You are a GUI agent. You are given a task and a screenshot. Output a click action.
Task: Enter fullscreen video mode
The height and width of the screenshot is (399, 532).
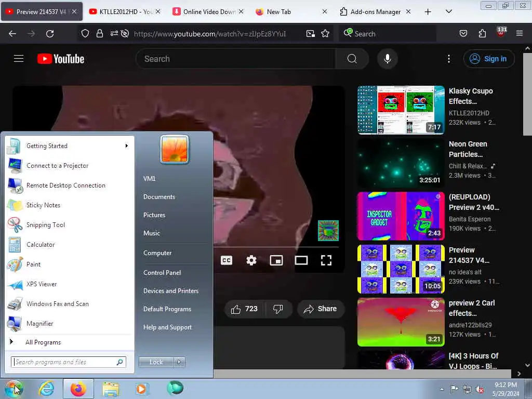pyautogui.click(x=326, y=260)
